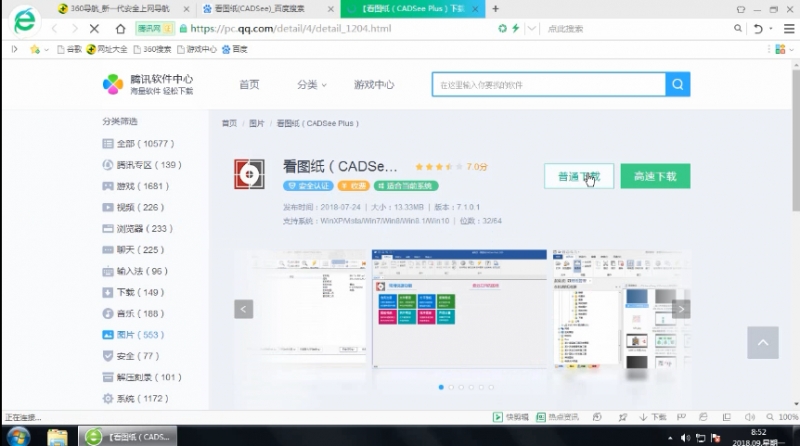Open the 网址大全 bookmark
Image resolution: width=800 pixels, height=446 pixels.
coord(107,49)
